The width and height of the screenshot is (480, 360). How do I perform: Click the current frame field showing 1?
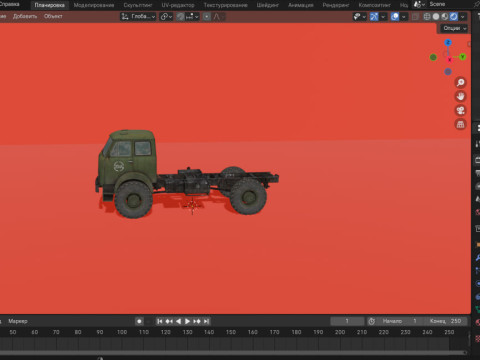click(347, 321)
